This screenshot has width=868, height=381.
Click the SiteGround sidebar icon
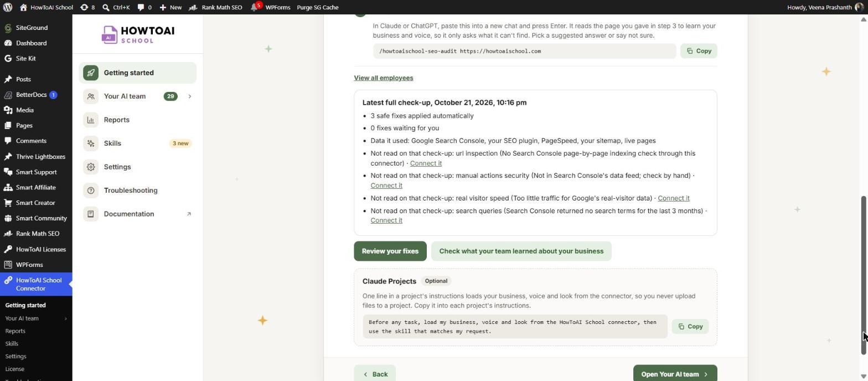(x=8, y=28)
